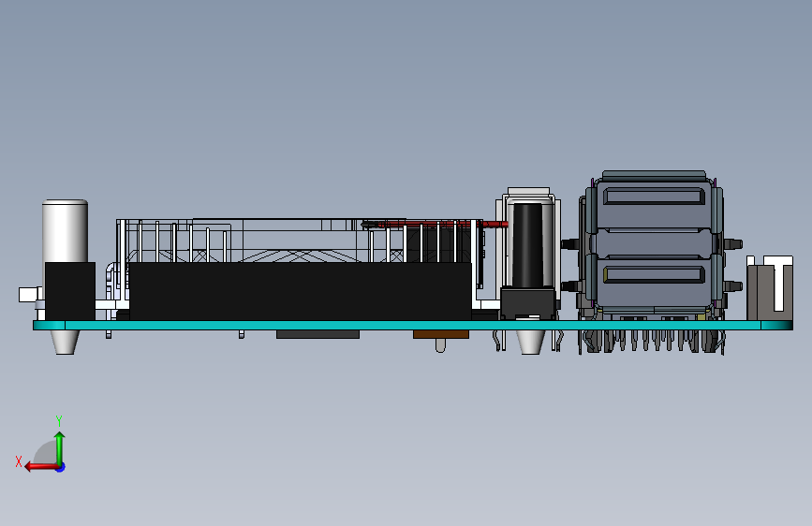Click the X label of the axis triad
Image resolution: width=812 pixels, height=526 pixels.
coord(19,461)
